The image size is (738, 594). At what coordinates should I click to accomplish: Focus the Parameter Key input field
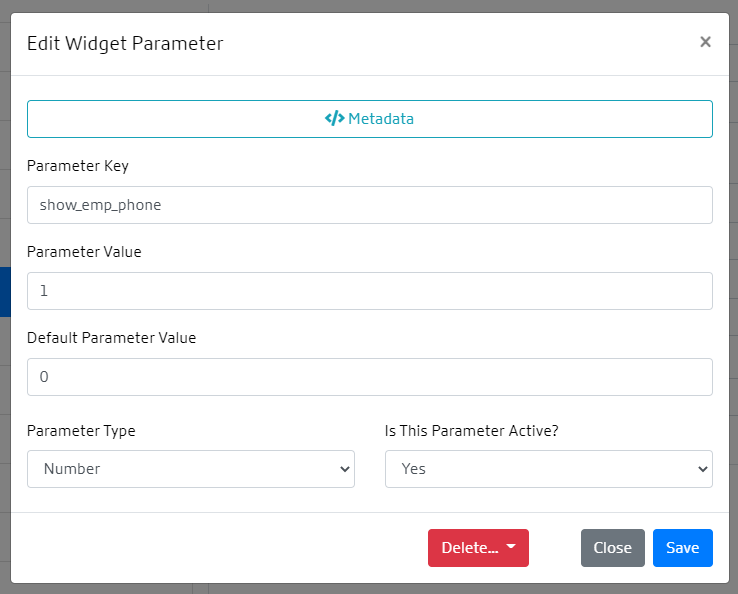click(x=369, y=205)
